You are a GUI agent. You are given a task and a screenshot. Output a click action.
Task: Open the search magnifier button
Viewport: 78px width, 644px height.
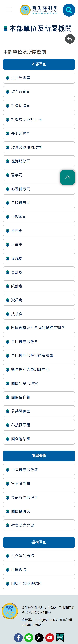pos(69,10)
